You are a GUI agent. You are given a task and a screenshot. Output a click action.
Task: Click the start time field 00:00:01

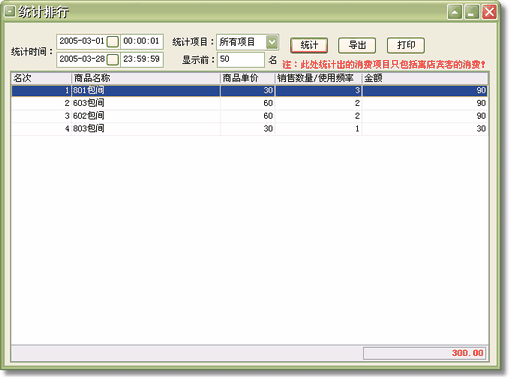(x=142, y=41)
